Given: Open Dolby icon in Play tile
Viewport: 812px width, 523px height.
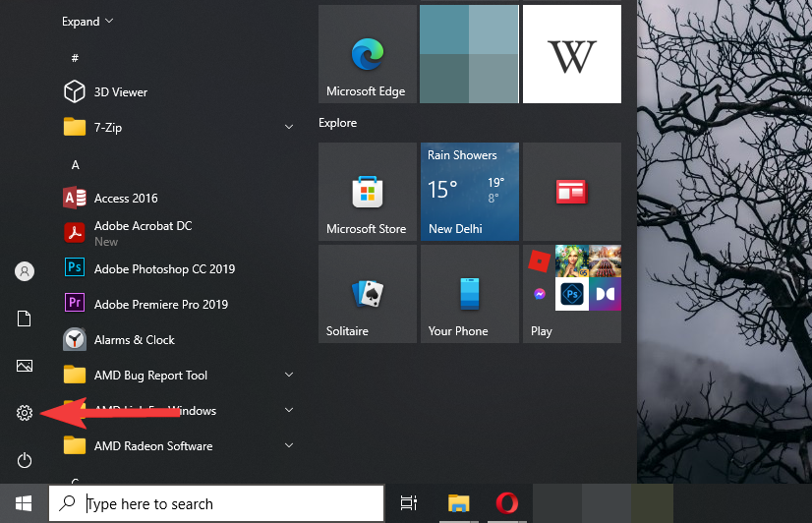Looking at the screenshot, I should click(x=605, y=294).
